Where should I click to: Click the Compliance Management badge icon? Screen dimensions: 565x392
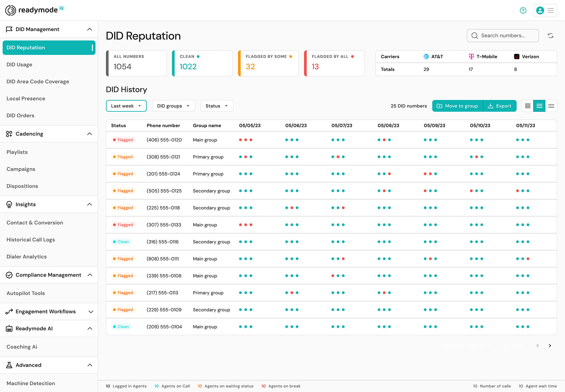click(x=9, y=275)
